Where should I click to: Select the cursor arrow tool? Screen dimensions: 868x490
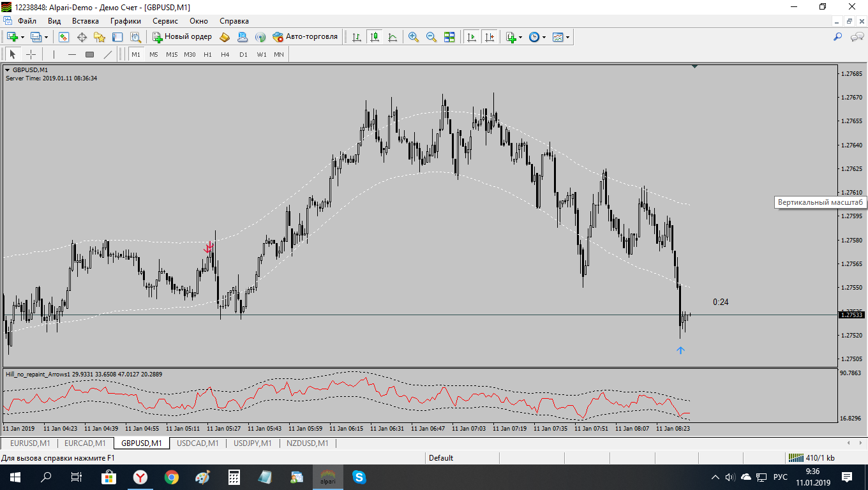(x=13, y=54)
